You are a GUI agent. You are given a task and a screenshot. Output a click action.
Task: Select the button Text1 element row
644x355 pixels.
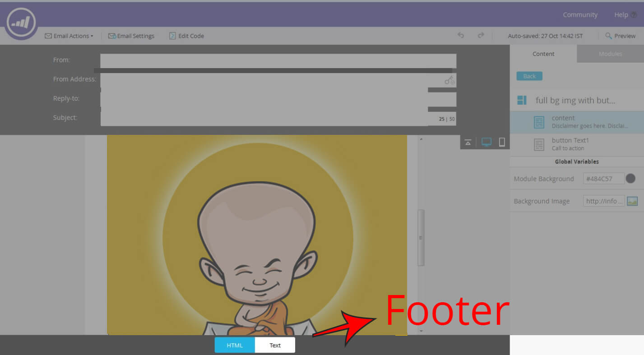point(577,144)
